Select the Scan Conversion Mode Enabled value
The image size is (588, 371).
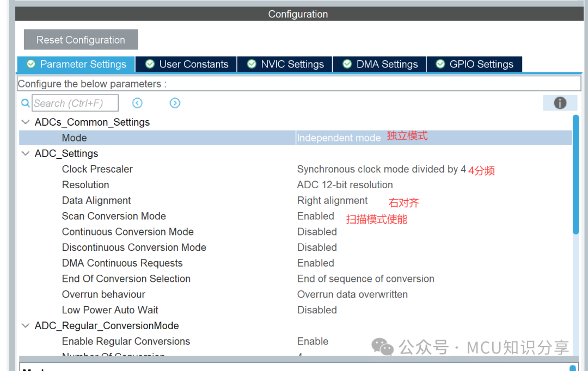pos(316,216)
